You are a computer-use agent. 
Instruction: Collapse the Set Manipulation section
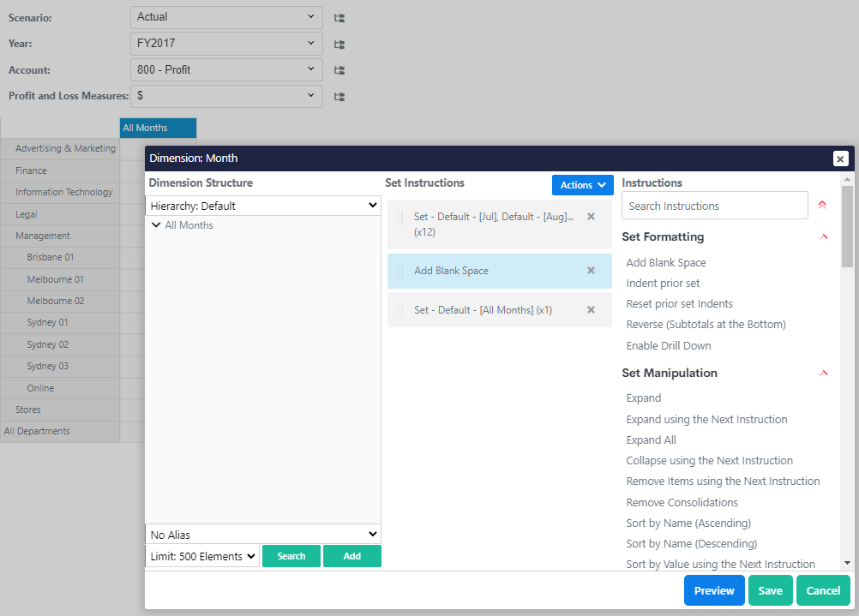tap(824, 374)
